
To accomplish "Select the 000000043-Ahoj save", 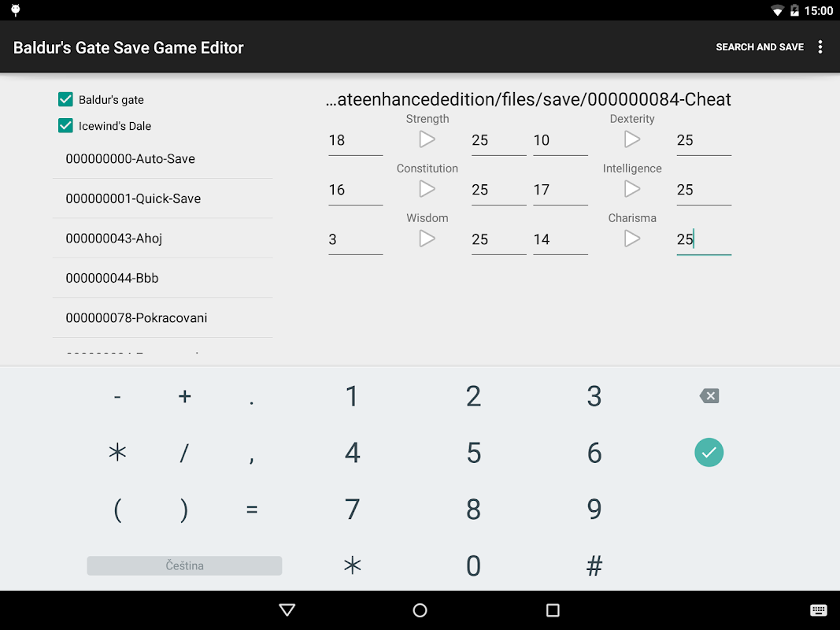I will [x=163, y=238].
